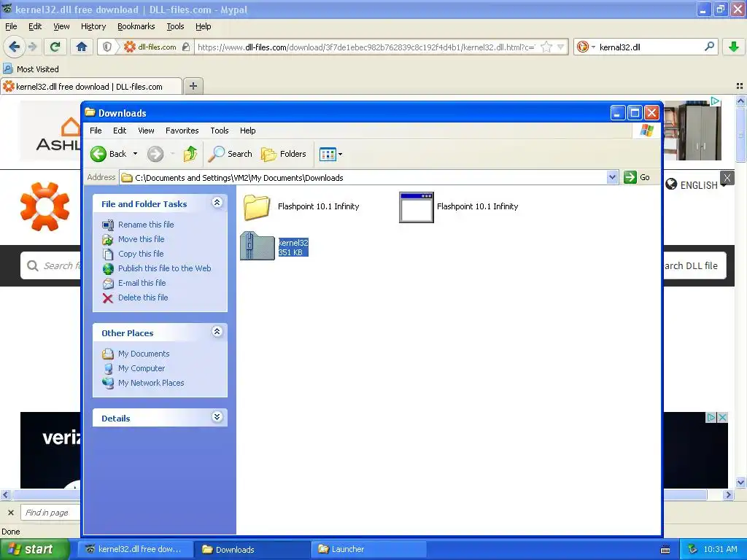Collapse the File and Folder Tasks panel
The height and width of the screenshot is (560, 747).
[x=217, y=203]
